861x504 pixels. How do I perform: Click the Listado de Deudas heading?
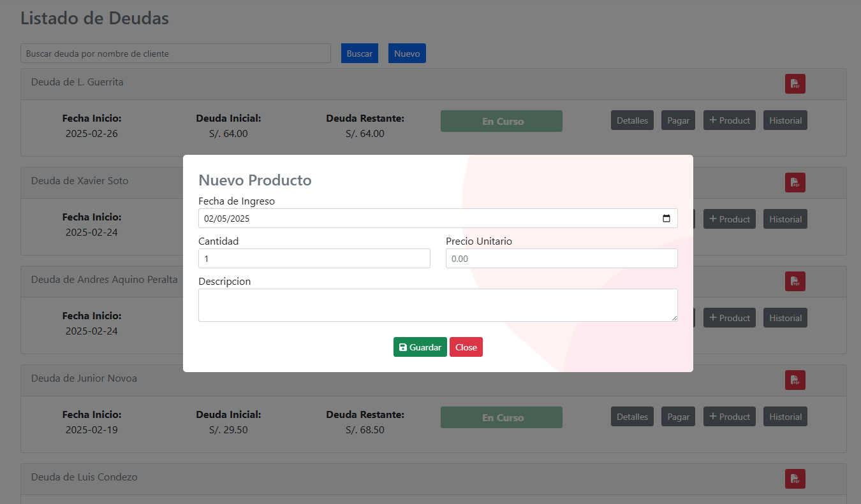(x=94, y=18)
